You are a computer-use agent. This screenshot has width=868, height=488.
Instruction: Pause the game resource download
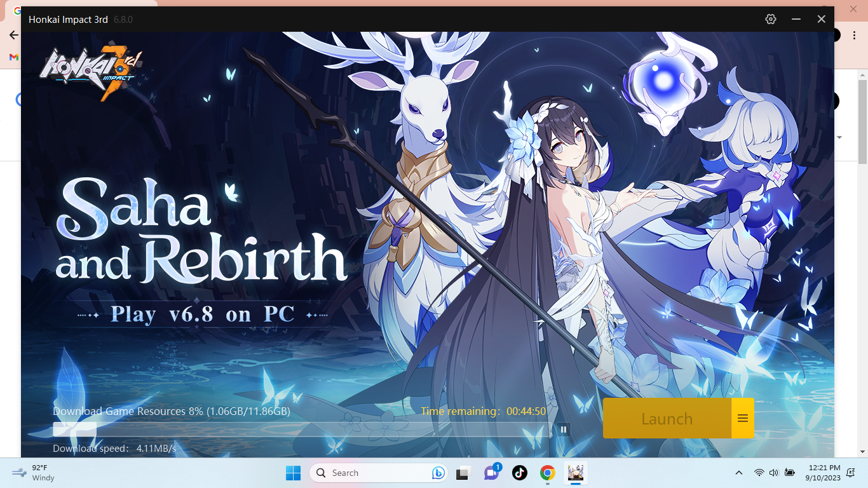[564, 430]
